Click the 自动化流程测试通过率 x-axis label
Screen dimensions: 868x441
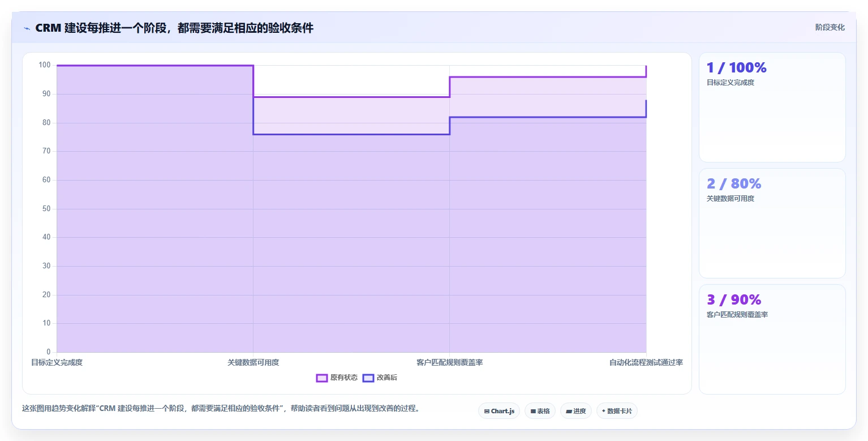pos(646,362)
